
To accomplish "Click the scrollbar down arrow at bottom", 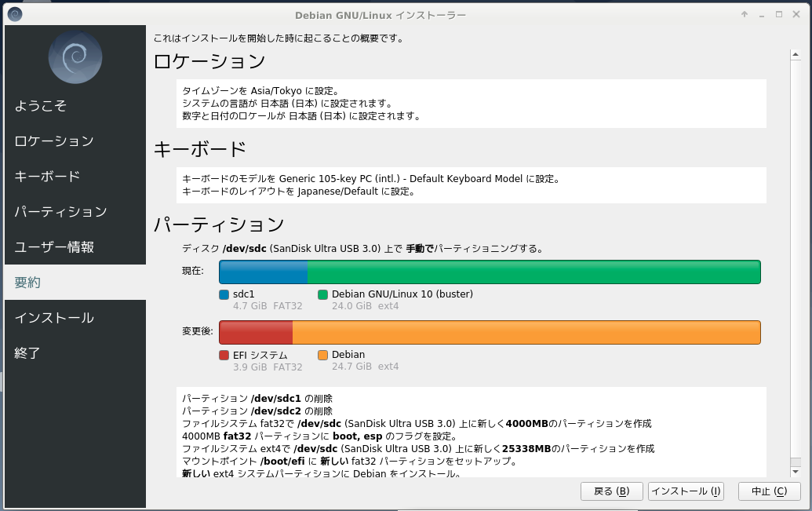I will pos(795,471).
